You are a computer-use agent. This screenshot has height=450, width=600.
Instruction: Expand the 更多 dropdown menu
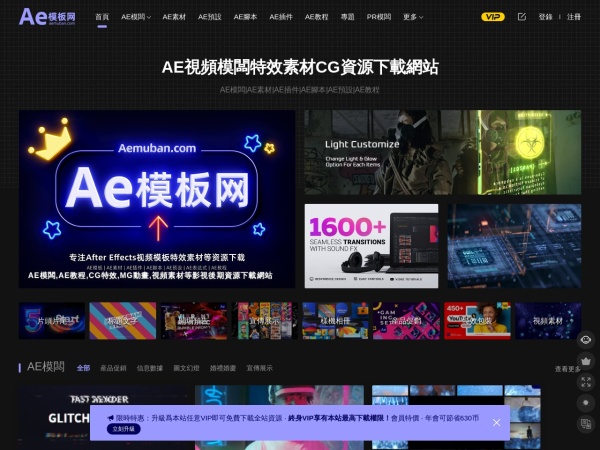(413, 17)
